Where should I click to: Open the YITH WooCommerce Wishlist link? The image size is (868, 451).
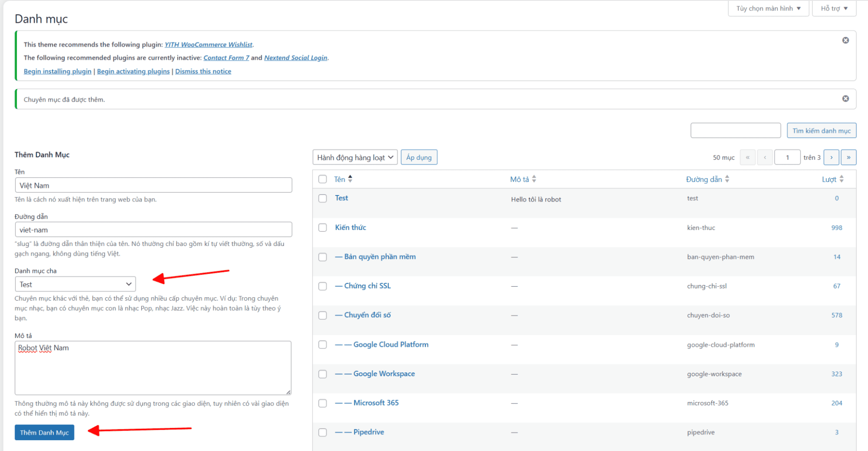208,44
